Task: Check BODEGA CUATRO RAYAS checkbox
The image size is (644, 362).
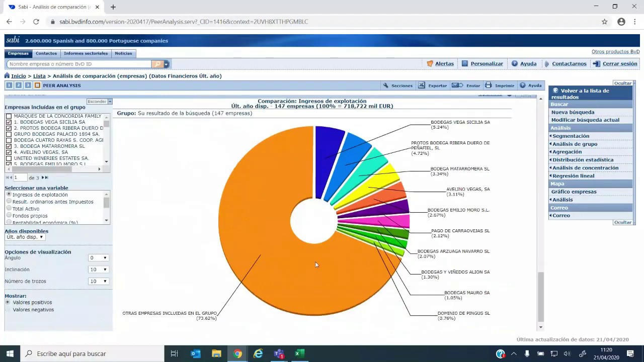Action: 9,140
